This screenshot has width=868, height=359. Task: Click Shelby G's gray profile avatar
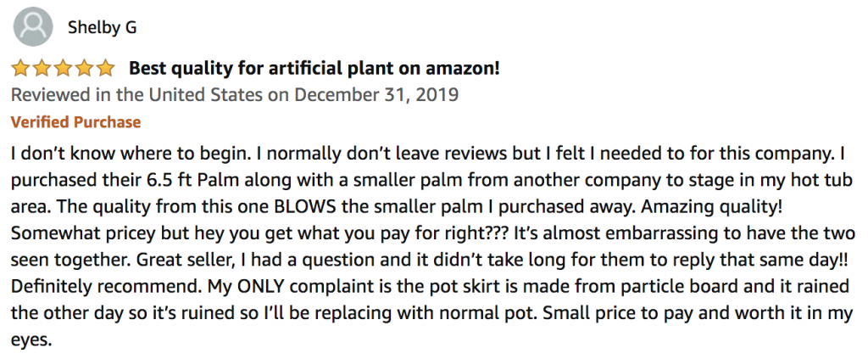point(33,26)
